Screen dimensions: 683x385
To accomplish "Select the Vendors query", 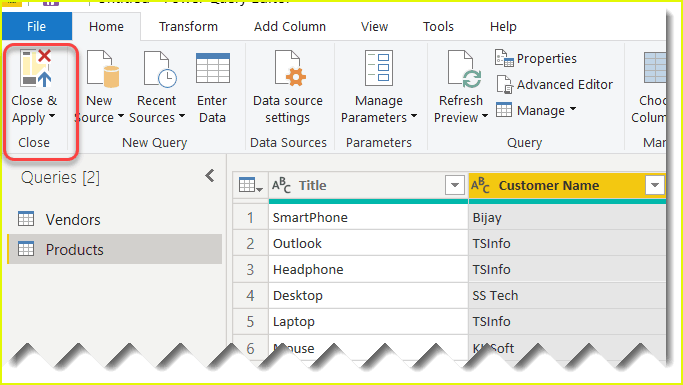I will [x=115, y=219].
